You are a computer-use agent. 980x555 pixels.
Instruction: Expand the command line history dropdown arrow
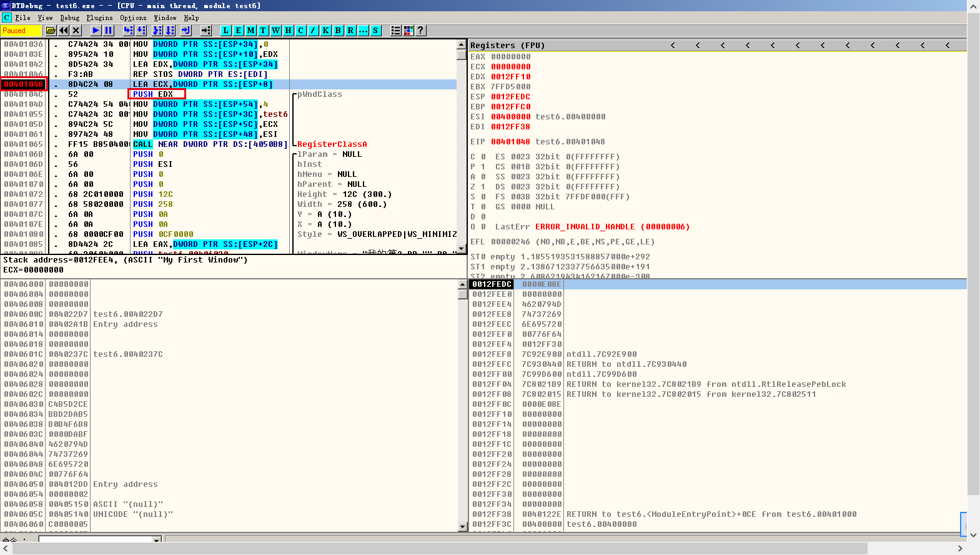click(157, 539)
